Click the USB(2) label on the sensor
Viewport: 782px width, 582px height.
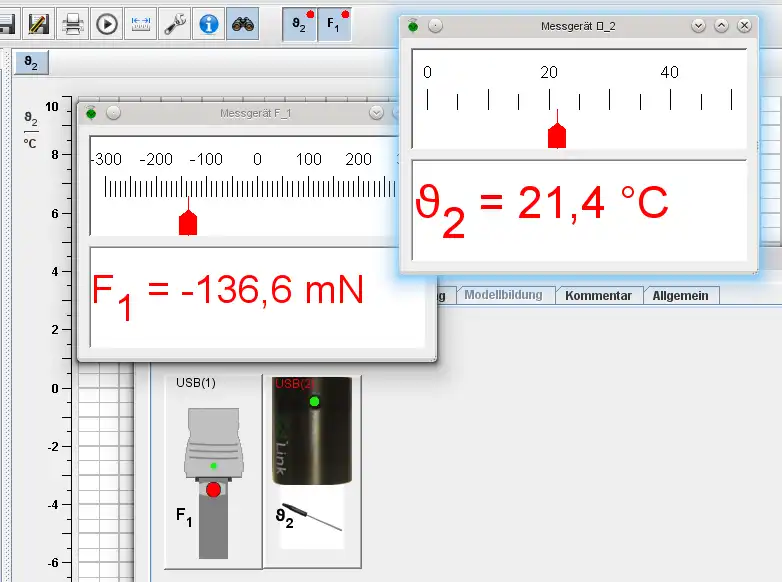pyautogui.click(x=294, y=384)
